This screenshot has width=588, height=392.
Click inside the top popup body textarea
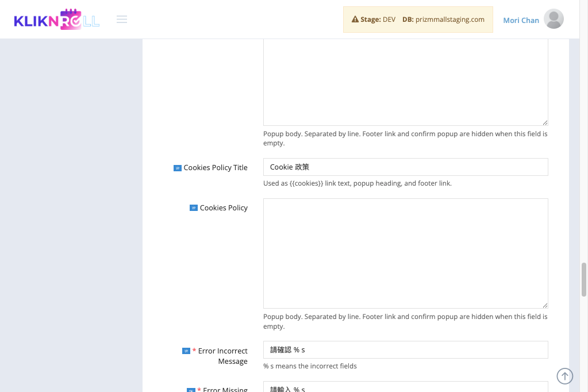pos(405,82)
